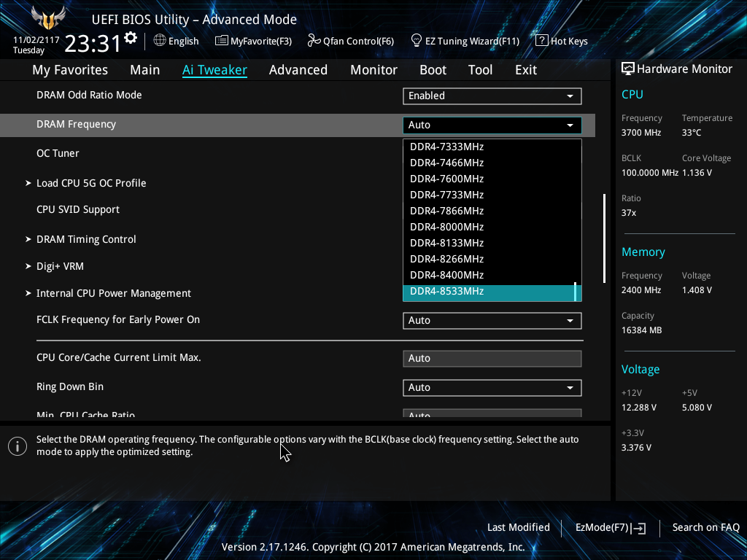Expand the DRAM Timing Control submenu

click(86, 239)
